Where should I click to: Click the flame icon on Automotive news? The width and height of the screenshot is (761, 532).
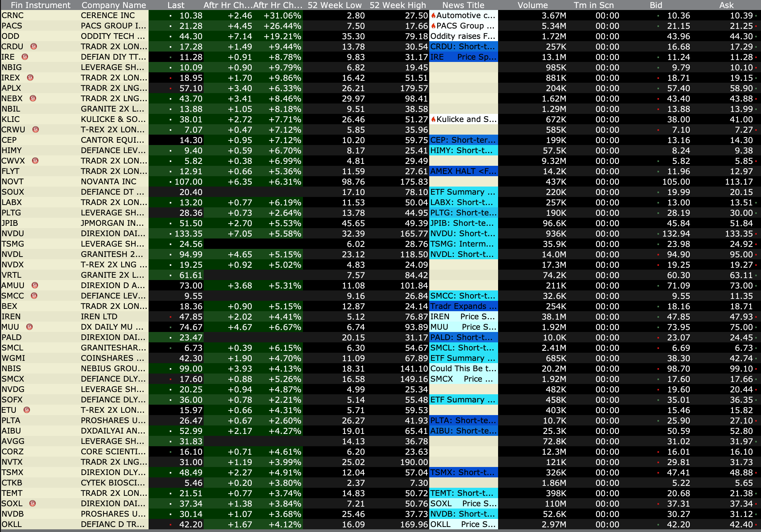click(433, 16)
